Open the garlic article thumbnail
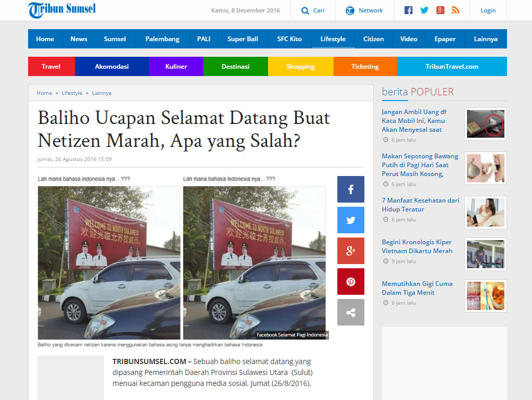Image resolution: width=532 pixels, height=400 pixels. [x=485, y=168]
